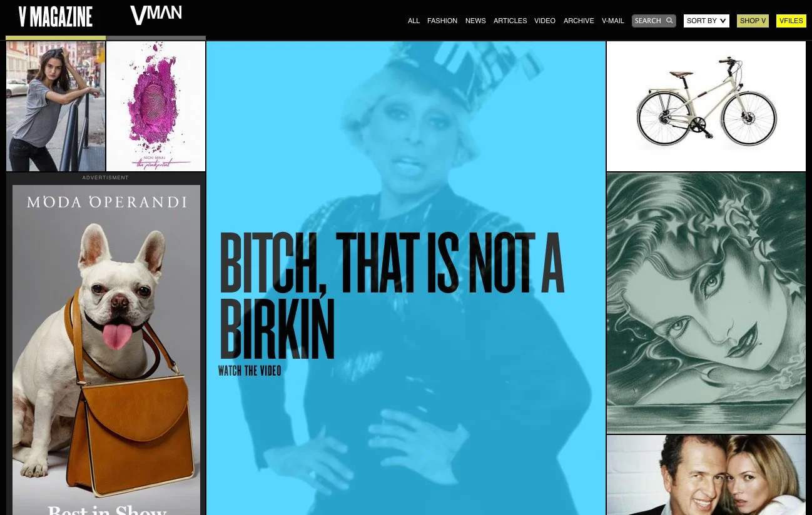The width and height of the screenshot is (812, 515).
Task: Click inside the SEARCH input field
Action: click(647, 21)
